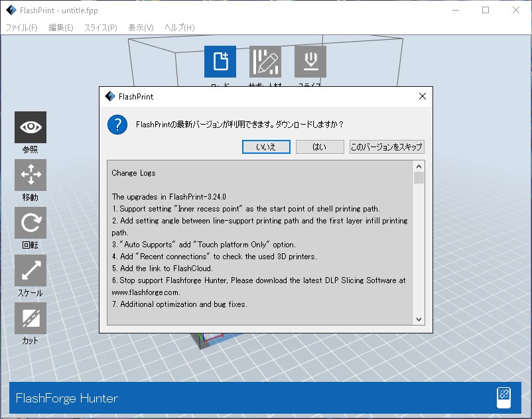The image size is (532, 419).
Task: Open the スライス(P) menu
Action: [x=100, y=28]
